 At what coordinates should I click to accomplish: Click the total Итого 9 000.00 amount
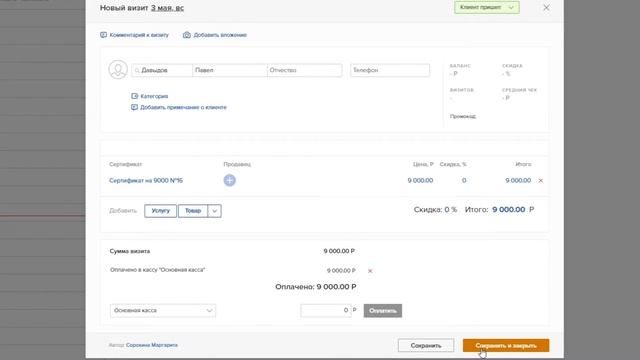coord(509,209)
